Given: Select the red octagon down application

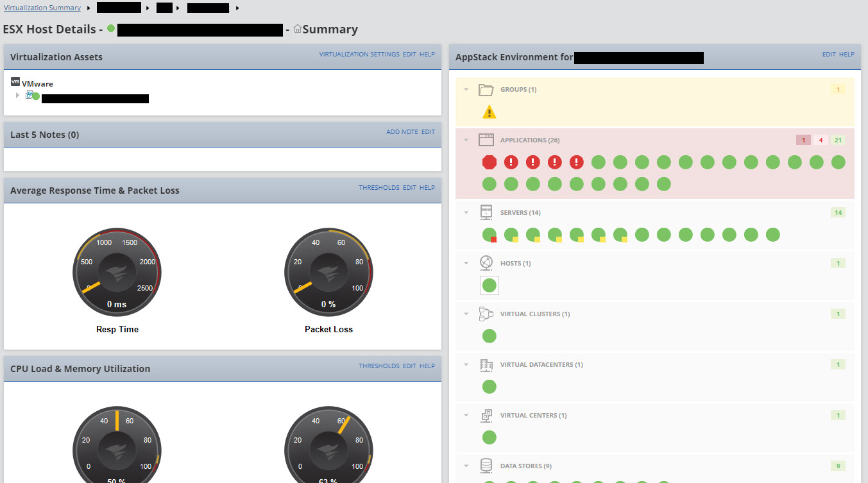Looking at the screenshot, I should tap(489, 162).
